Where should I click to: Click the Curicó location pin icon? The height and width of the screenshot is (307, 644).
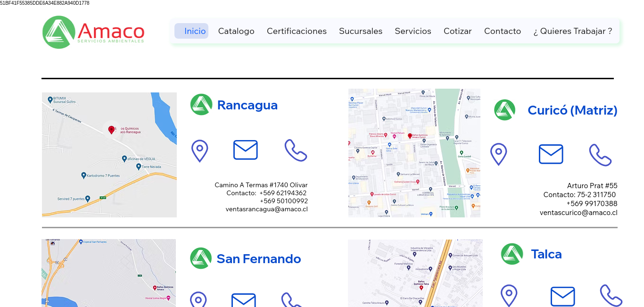498,154
